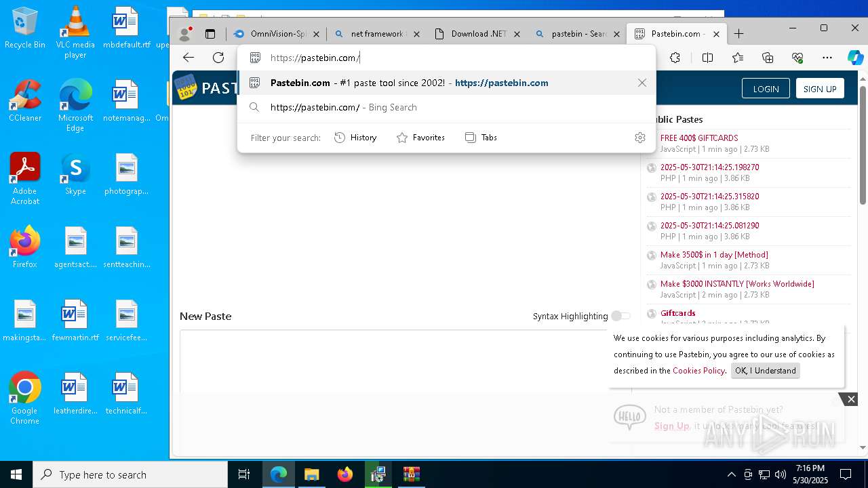Viewport: 868px width, 488px height.
Task: Open the FREE 400$ GIFTCARDS paste
Action: click(699, 138)
